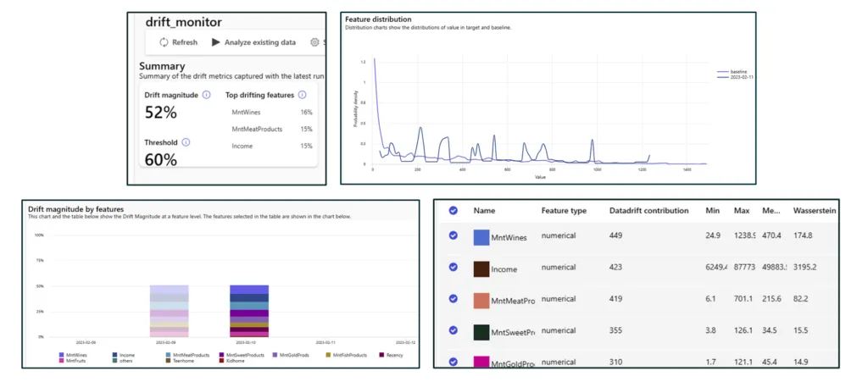Screen dimensions: 868x382
Task: Open the settings gear icon in toolbar
Action: tap(314, 42)
